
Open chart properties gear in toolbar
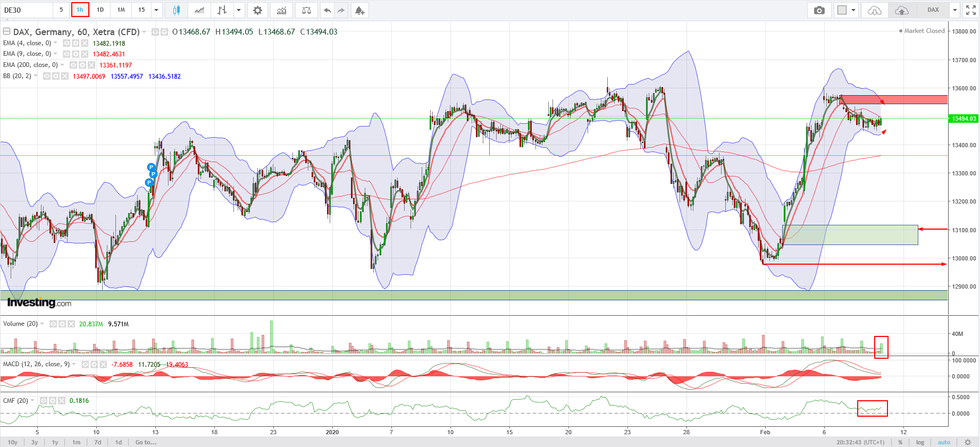[x=257, y=10]
